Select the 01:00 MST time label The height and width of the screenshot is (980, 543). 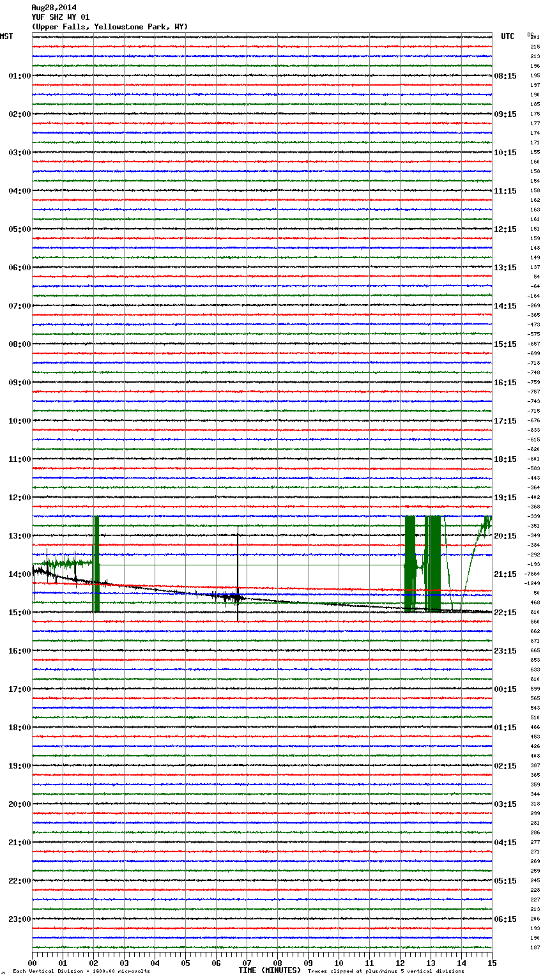pyautogui.click(x=20, y=76)
